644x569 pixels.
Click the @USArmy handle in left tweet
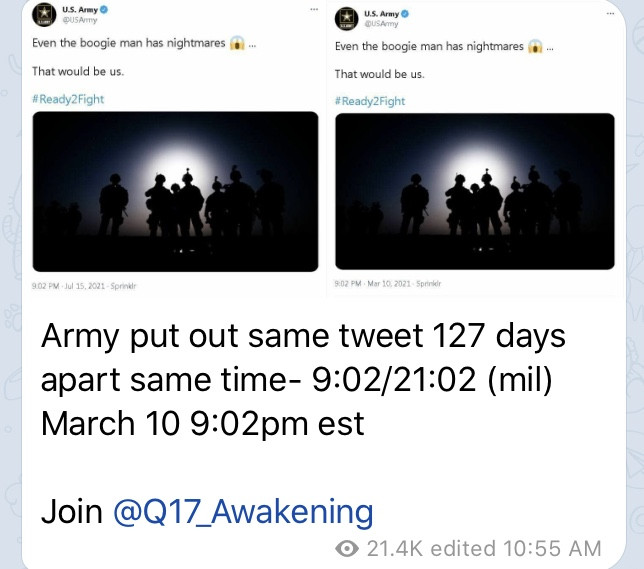[77, 21]
